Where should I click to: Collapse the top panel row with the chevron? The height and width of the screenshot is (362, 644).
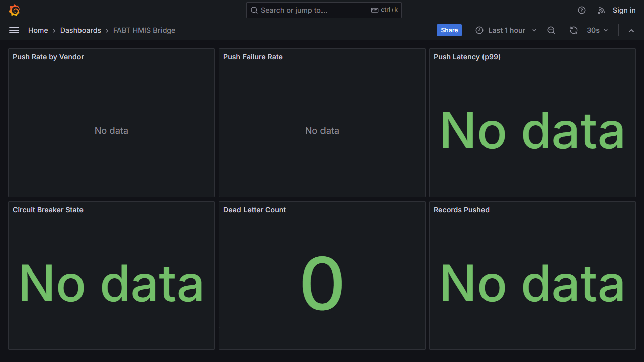631,30
